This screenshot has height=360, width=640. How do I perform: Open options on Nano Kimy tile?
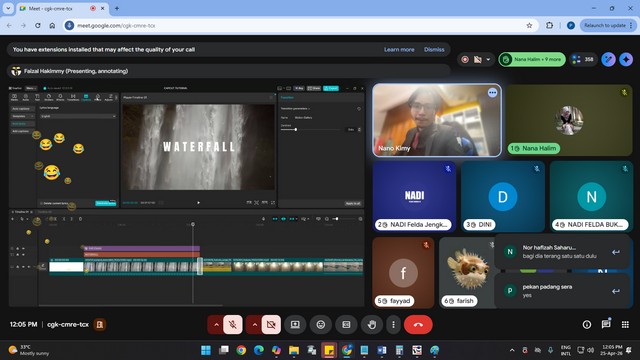click(x=492, y=93)
